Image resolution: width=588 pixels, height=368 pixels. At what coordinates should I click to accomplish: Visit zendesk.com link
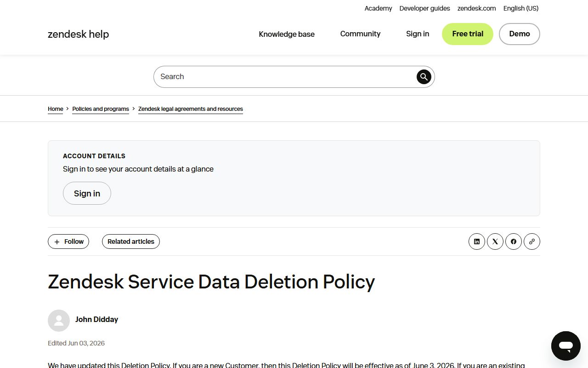click(x=477, y=8)
